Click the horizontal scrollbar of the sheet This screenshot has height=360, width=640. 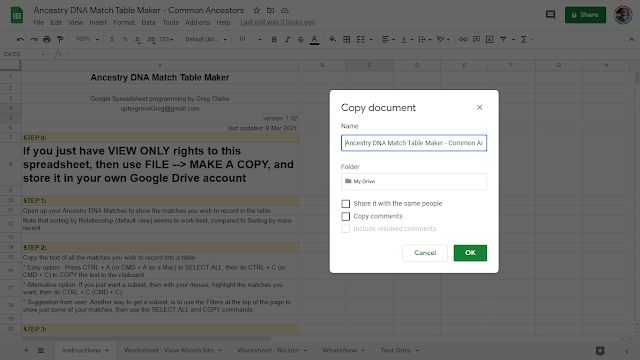click(x=147, y=338)
